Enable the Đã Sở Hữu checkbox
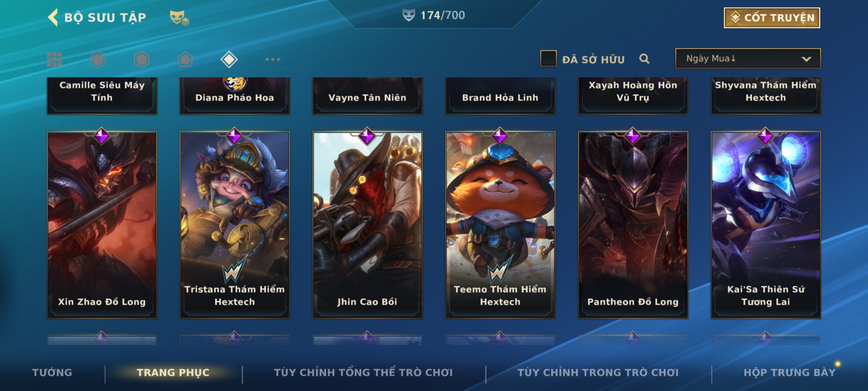Viewport: 868px width, 391px height. 548,59
